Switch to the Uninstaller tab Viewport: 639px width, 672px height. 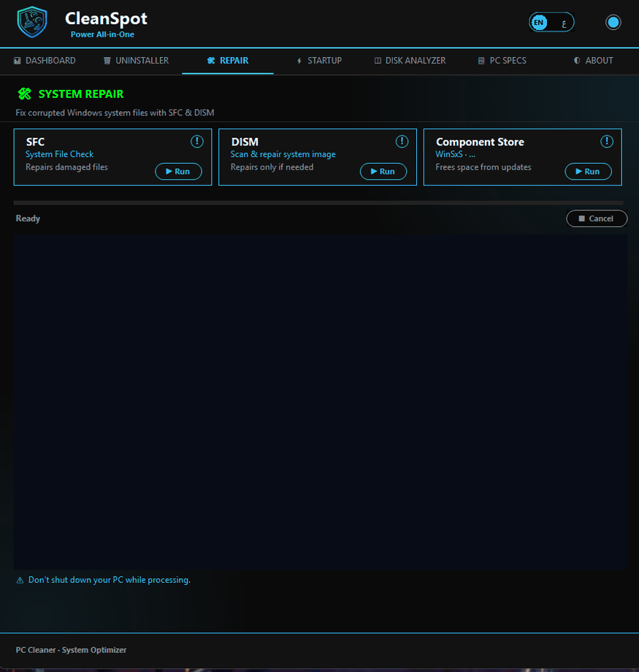click(x=137, y=61)
